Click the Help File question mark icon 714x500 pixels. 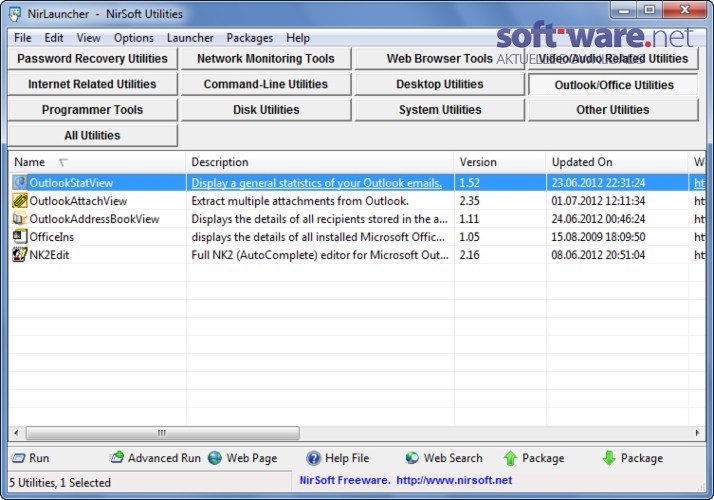click(x=313, y=458)
